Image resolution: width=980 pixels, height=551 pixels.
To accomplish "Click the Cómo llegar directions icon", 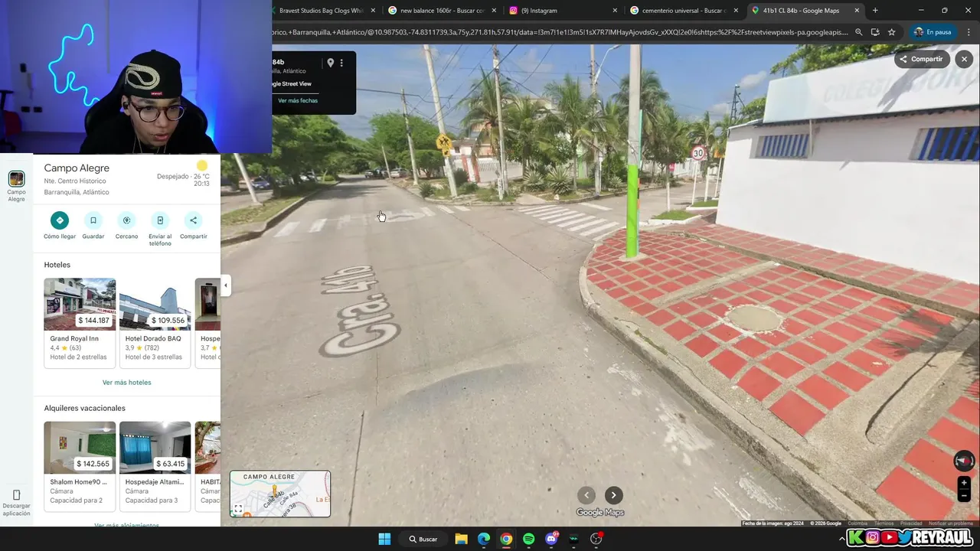I will [x=60, y=220].
